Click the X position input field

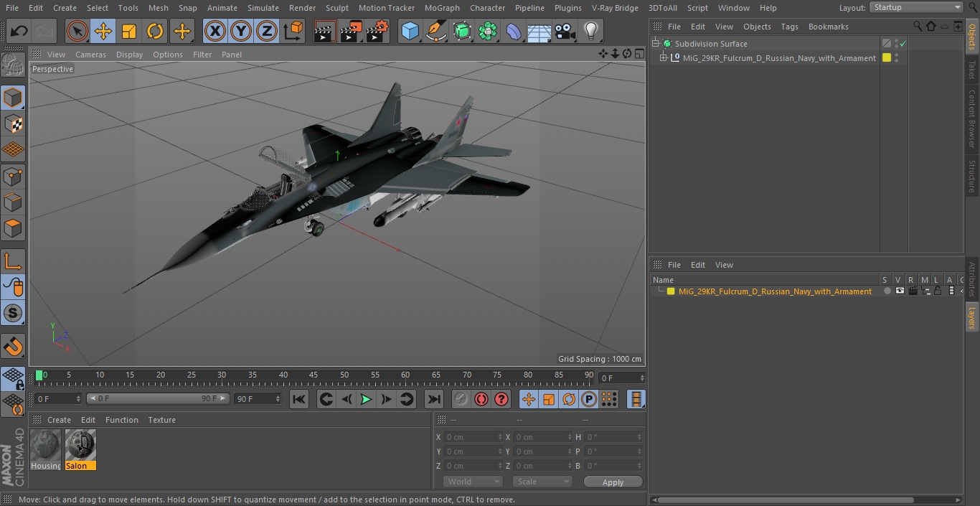[x=472, y=437]
